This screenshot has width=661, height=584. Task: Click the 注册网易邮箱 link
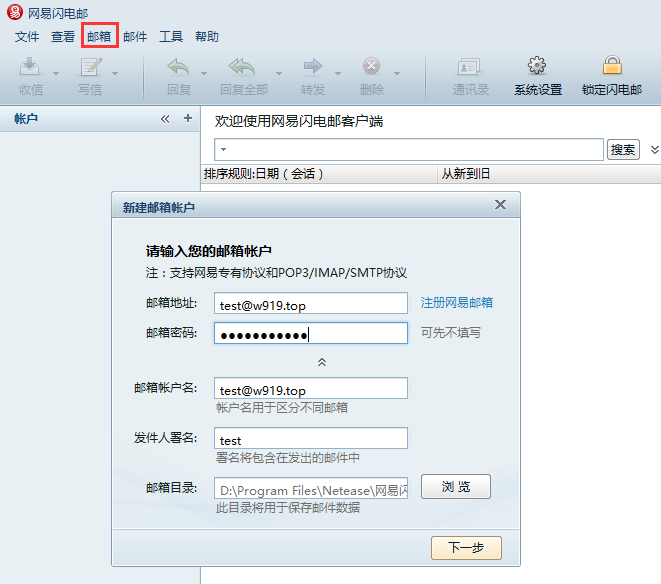click(x=456, y=303)
